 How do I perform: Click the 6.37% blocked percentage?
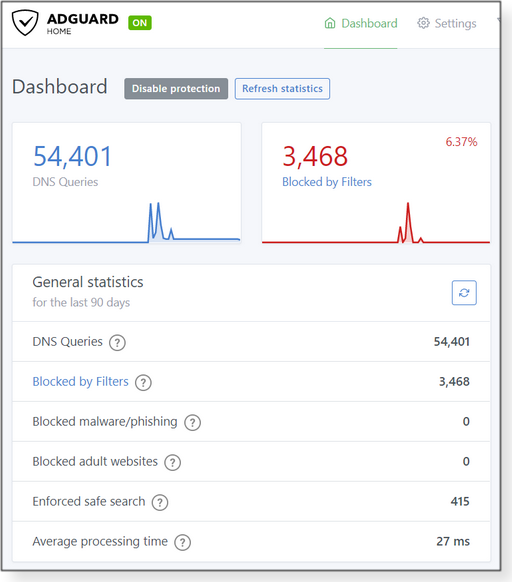(x=462, y=142)
